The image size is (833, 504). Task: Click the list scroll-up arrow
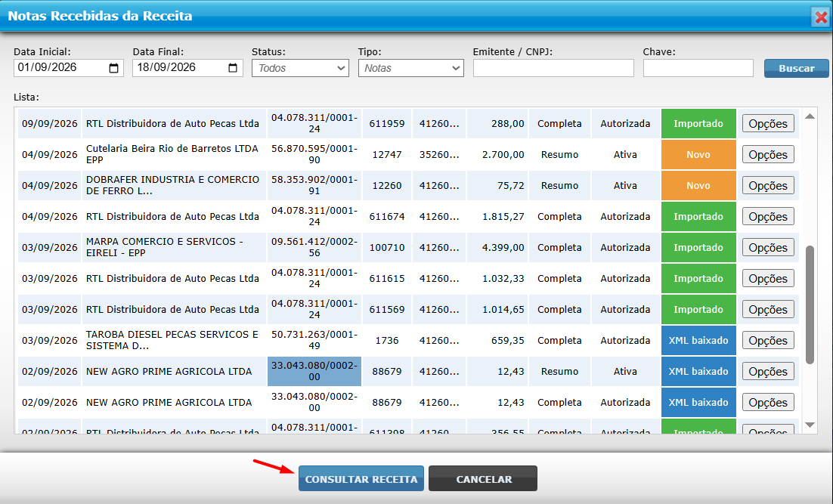(x=810, y=116)
